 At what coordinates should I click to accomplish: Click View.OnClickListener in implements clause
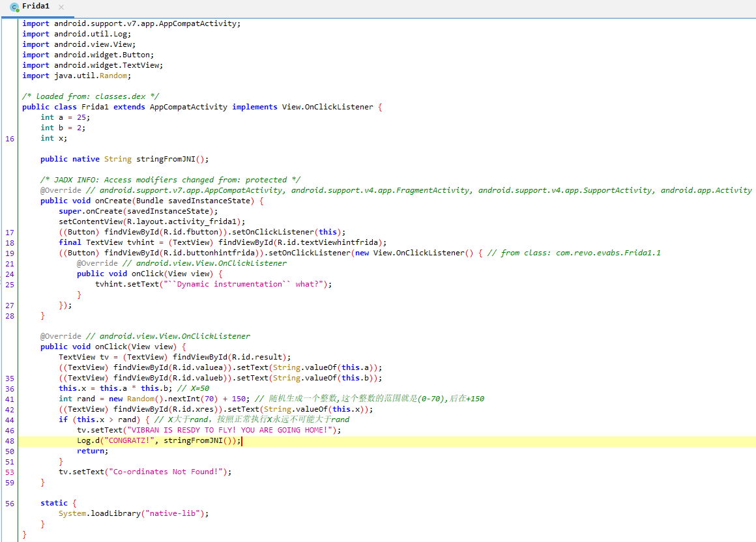(327, 107)
